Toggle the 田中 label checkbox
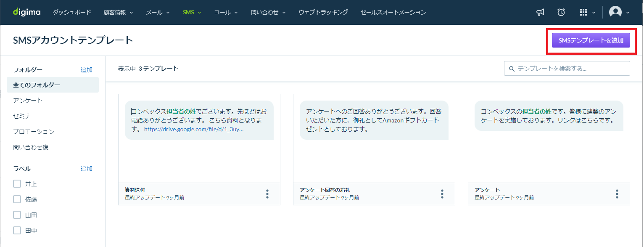This screenshot has width=644, height=247. 17,230
